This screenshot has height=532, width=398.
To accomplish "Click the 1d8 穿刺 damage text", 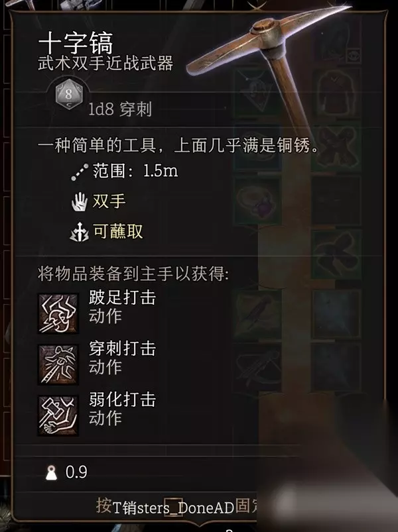I will point(120,109).
